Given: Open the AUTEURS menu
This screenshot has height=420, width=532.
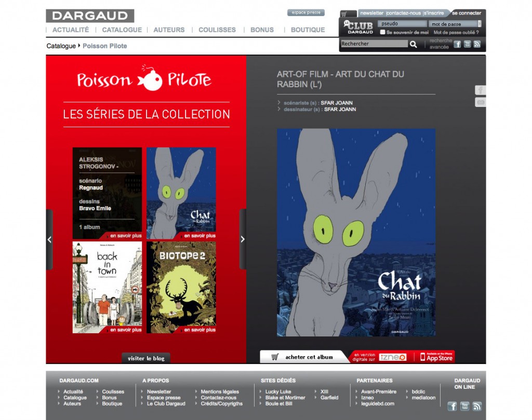Looking at the screenshot, I should coord(169,30).
